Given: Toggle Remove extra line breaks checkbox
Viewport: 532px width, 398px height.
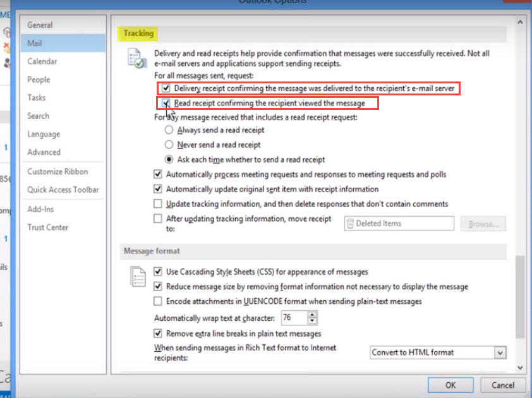Looking at the screenshot, I should [158, 334].
